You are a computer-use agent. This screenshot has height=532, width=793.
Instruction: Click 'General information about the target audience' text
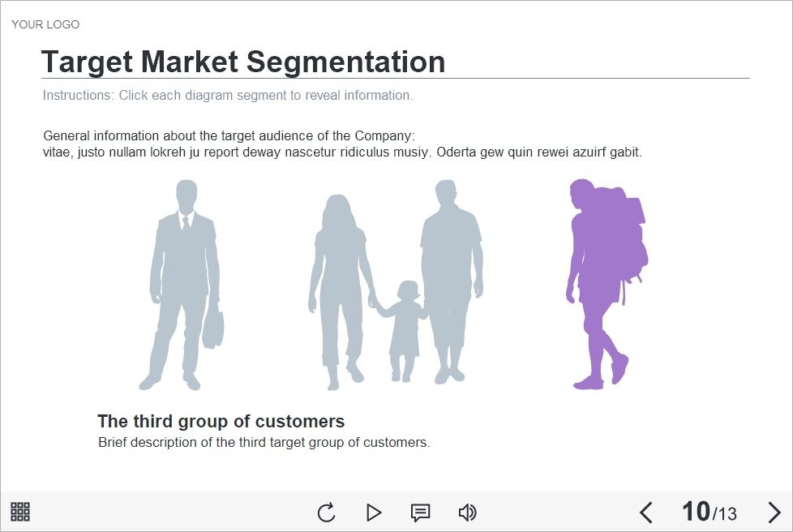(x=229, y=135)
